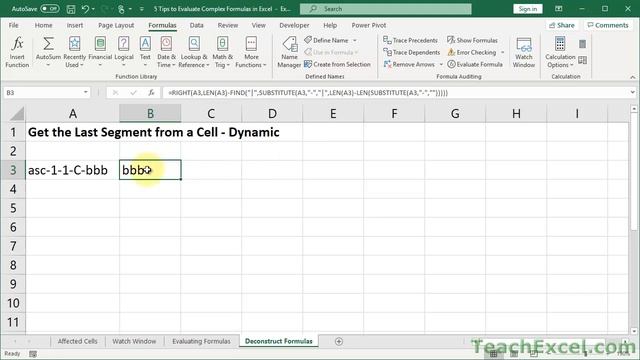Open Recently Used functions list

coord(74,52)
